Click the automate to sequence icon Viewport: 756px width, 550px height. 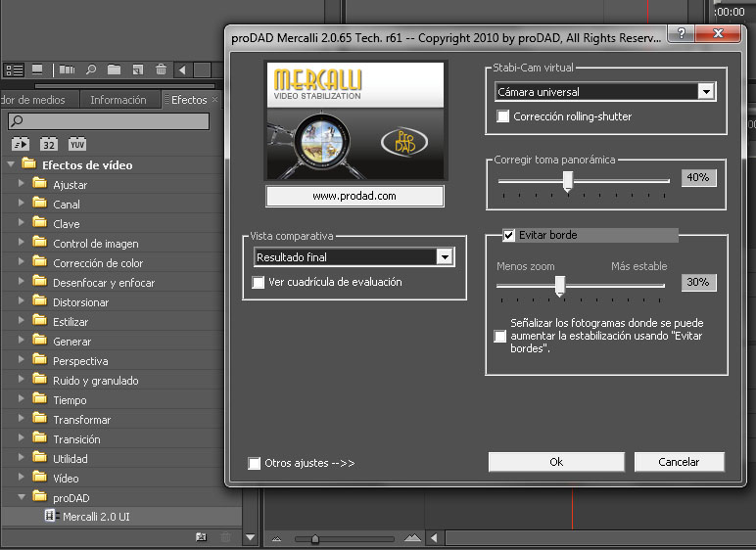67,70
